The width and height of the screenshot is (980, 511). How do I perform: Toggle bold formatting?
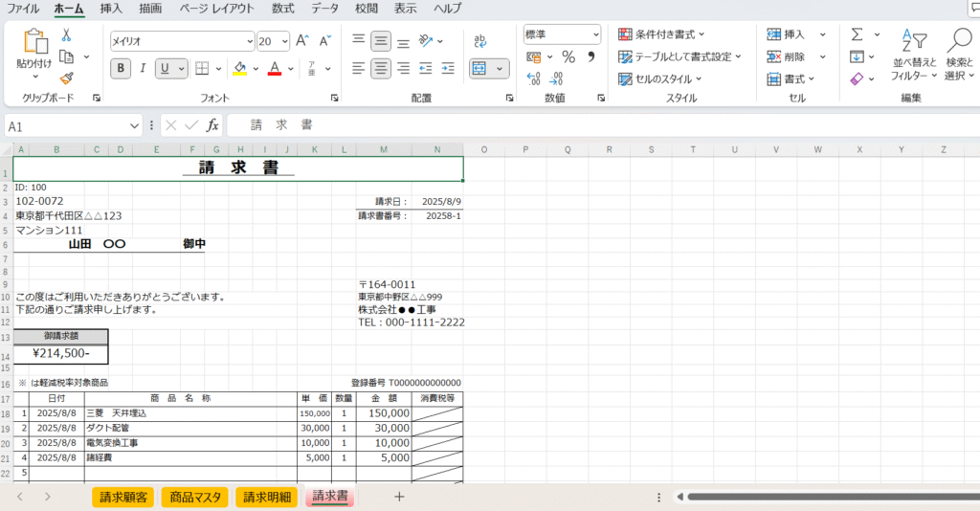click(121, 68)
